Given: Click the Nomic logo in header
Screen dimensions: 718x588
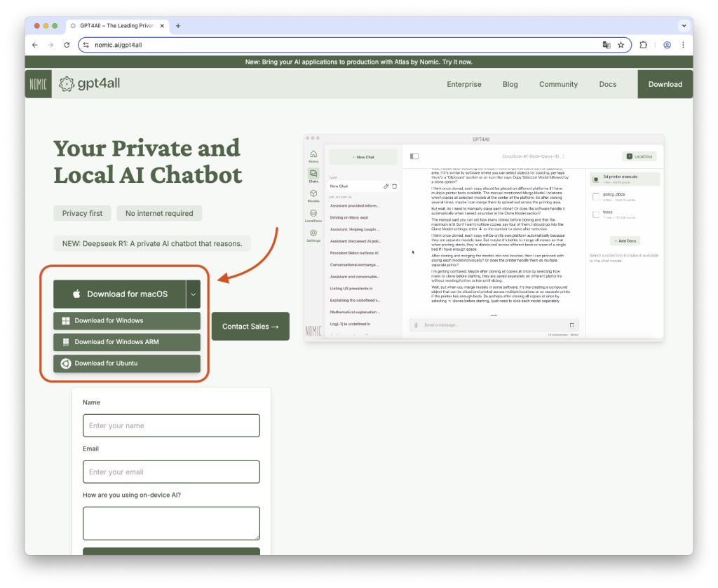Looking at the screenshot, I should coord(39,84).
